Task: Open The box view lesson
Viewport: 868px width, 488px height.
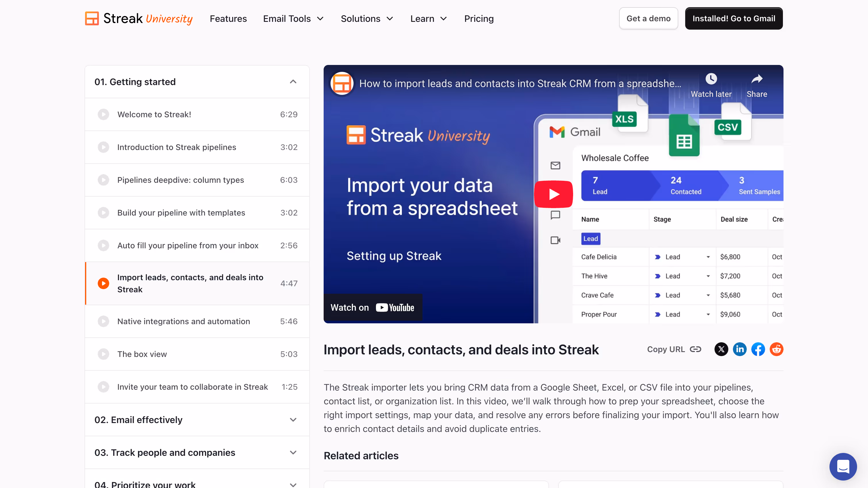Action: point(142,354)
